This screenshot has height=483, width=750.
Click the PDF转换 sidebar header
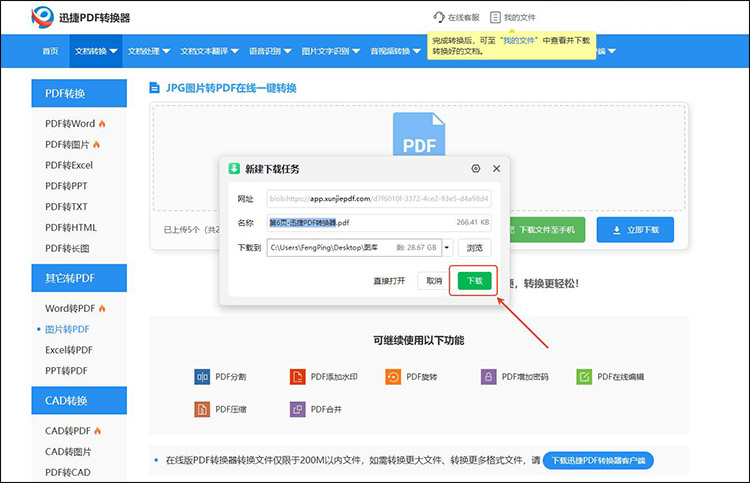pyautogui.click(x=79, y=93)
